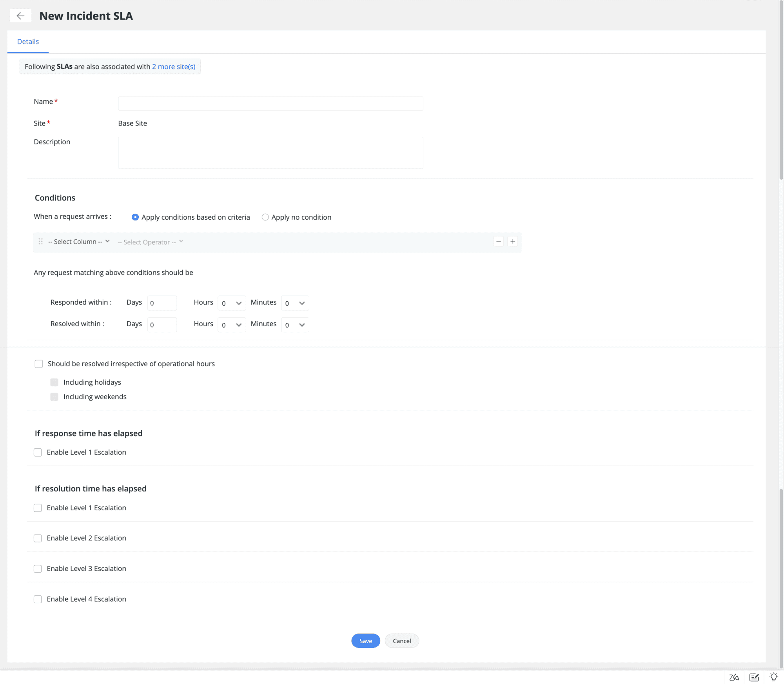Switch to the Details tab
The height and width of the screenshot is (684, 784).
point(27,41)
